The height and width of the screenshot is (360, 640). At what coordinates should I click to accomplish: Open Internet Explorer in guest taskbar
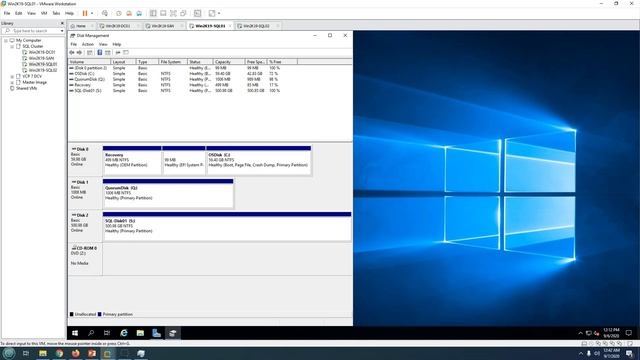pyautogui.click(x=124, y=333)
